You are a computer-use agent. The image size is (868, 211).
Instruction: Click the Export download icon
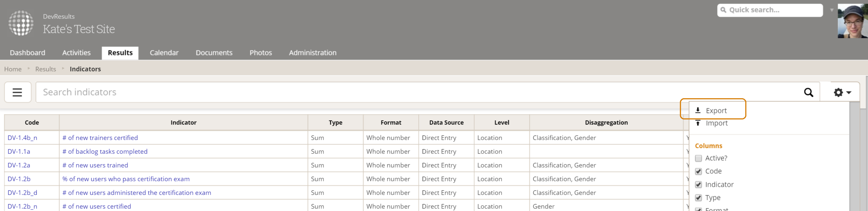click(698, 110)
